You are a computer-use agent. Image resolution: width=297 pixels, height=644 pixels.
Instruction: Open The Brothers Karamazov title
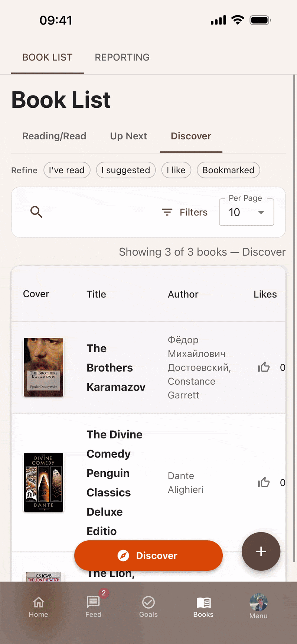click(116, 368)
